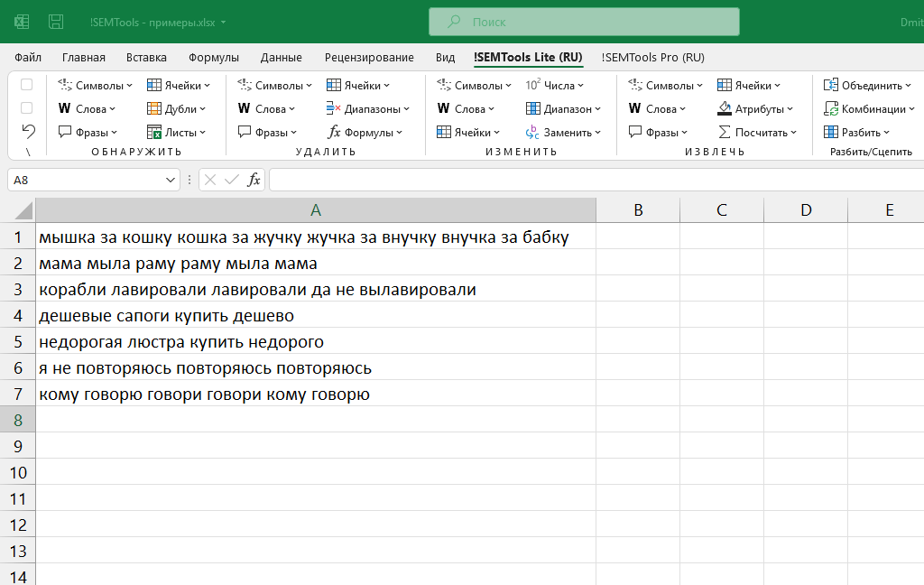Viewport: 924px width, 585px height.
Task: Open the Комбинации menu
Action: (869, 109)
